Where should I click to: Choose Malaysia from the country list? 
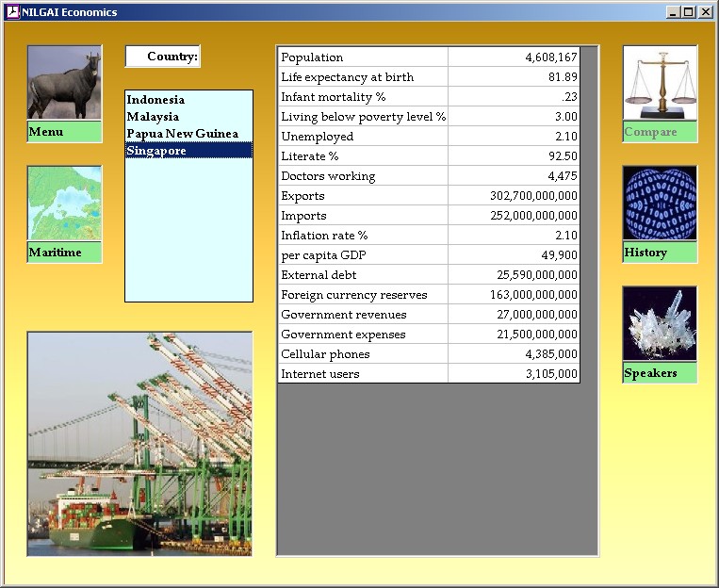click(153, 117)
